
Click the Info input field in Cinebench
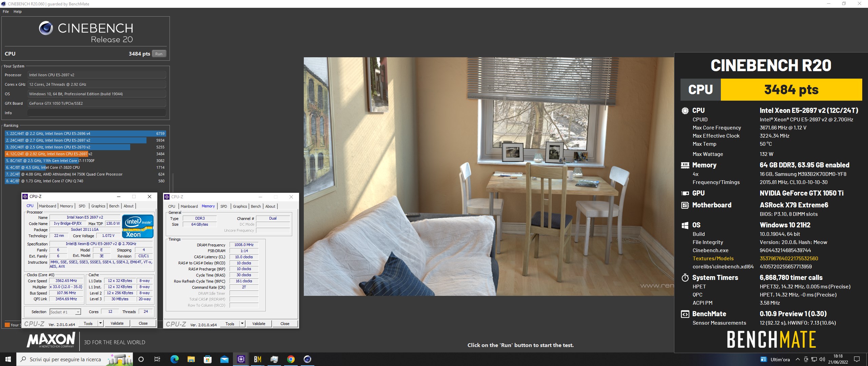click(97, 113)
